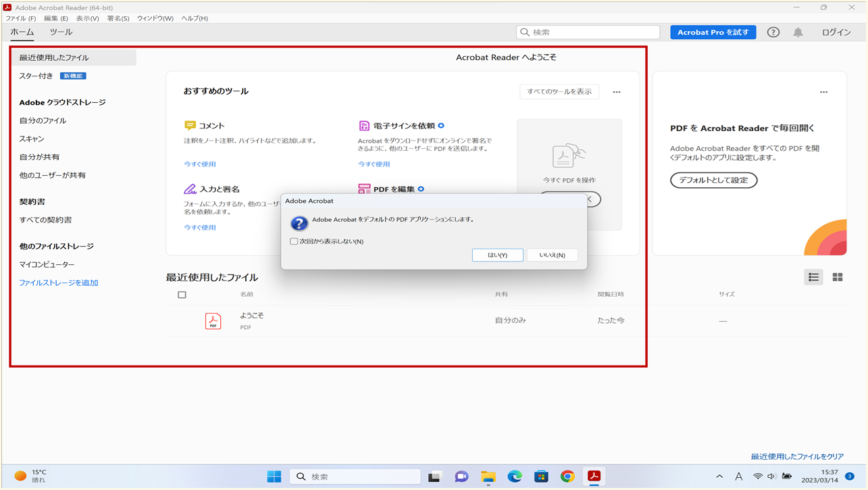868x490 pixels.
Task: Check 次回から表示しない checkbox in dialog
Action: 294,241
